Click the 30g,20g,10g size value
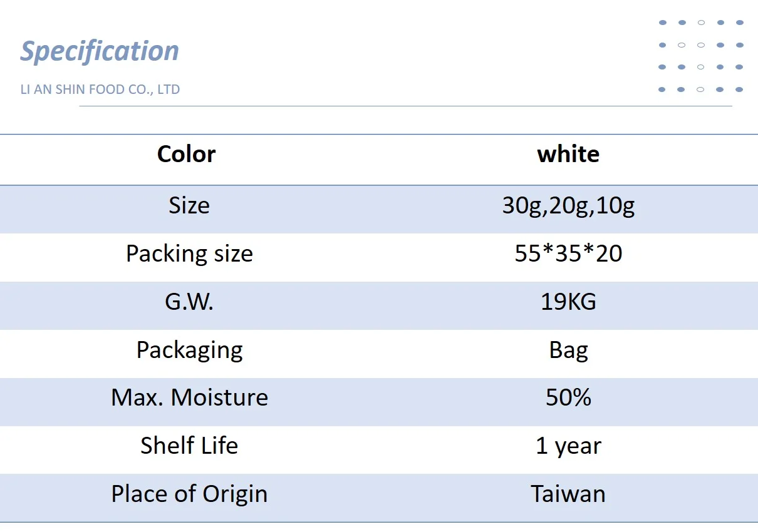This screenshot has height=532, width=758. [x=568, y=205]
